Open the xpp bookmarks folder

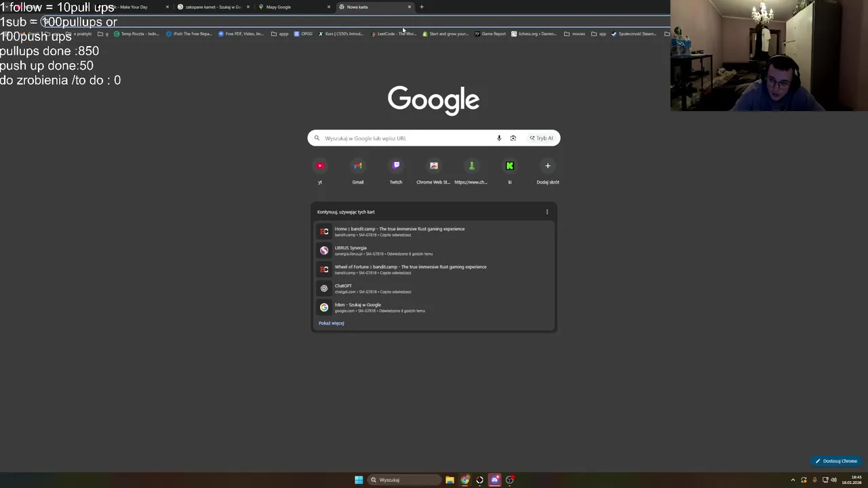pos(598,34)
